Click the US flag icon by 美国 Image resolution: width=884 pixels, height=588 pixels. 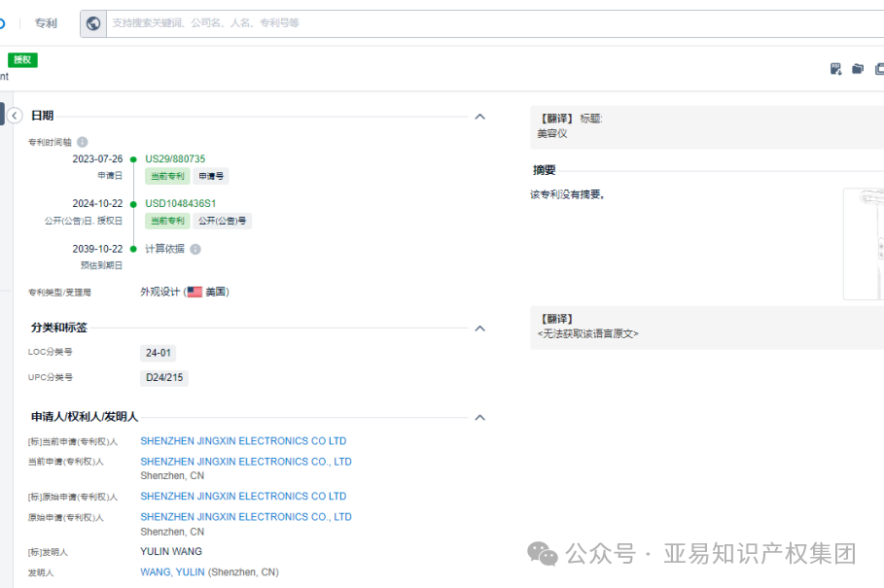[194, 292]
